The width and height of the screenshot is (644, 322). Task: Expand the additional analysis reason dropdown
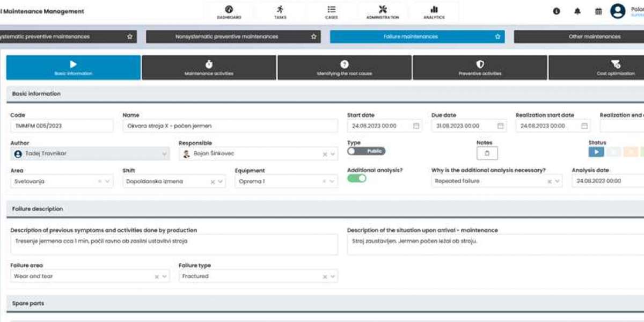[558, 182]
